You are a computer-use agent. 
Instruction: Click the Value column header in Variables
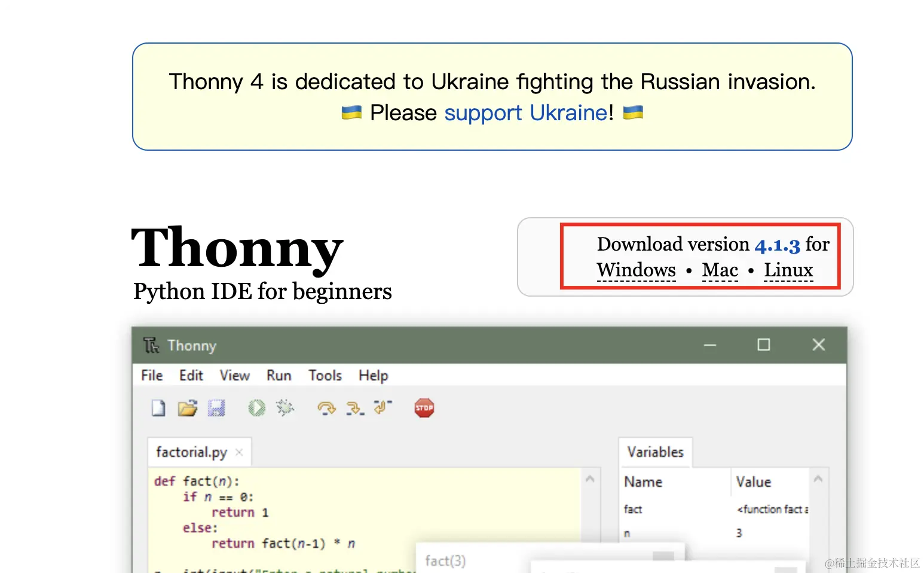(754, 482)
